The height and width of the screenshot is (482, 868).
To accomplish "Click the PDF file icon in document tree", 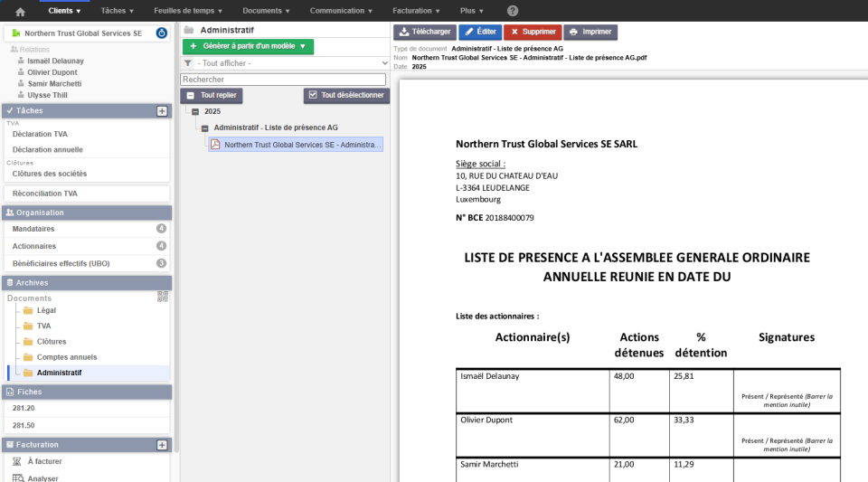I will click(215, 145).
